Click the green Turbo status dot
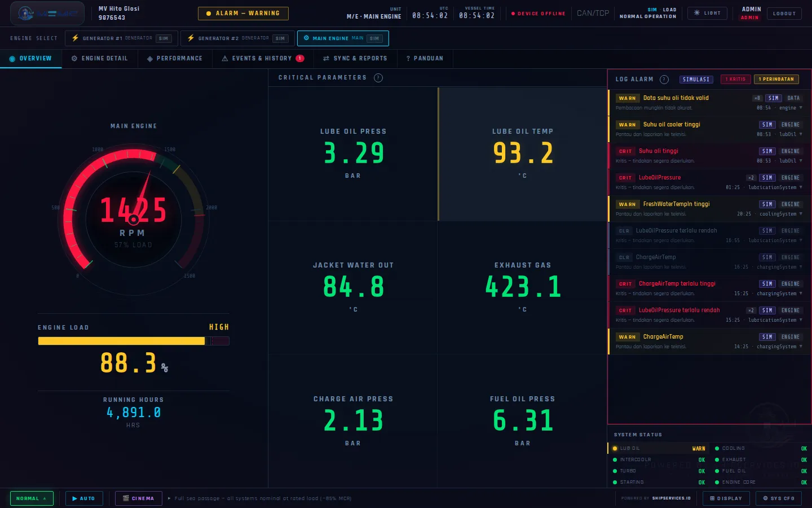This screenshot has height=508, width=812. pyautogui.click(x=615, y=471)
